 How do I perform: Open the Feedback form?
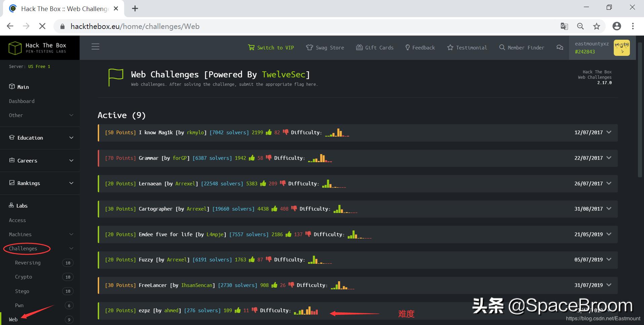coord(420,47)
